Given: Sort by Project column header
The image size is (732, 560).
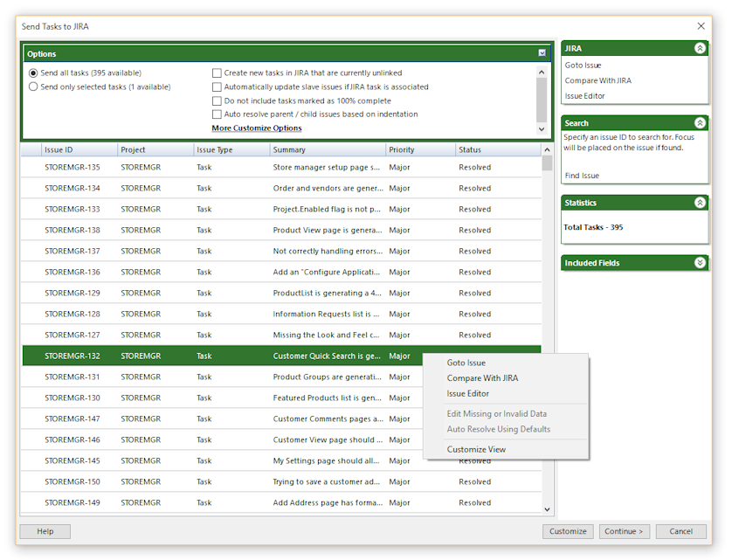Looking at the screenshot, I should 155,150.
